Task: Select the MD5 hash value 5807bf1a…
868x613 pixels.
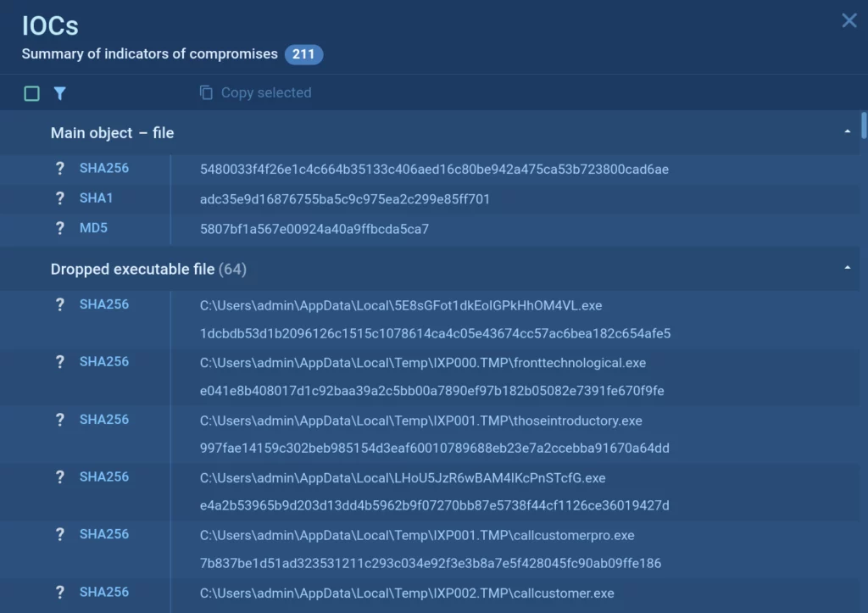Action: pos(314,229)
